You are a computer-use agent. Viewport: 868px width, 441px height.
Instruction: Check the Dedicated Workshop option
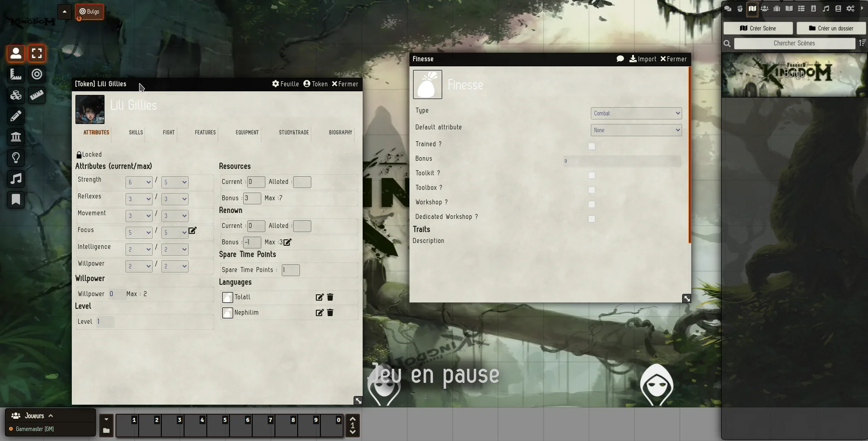tap(591, 219)
